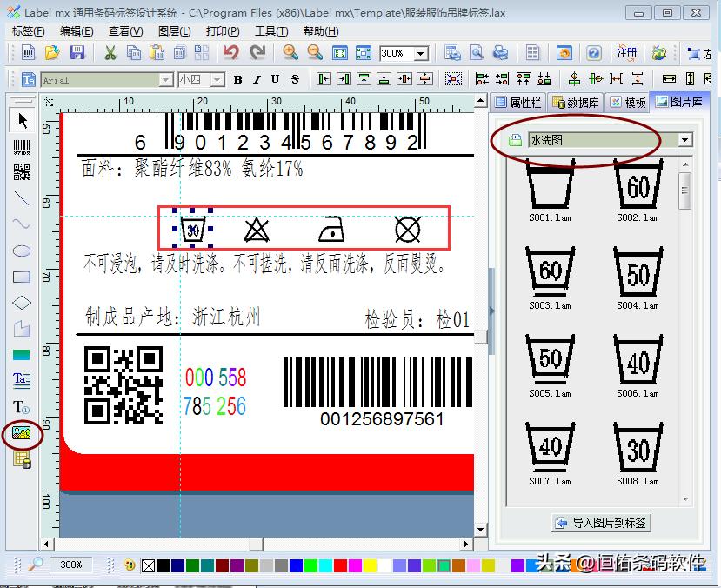The image size is (721, 588).
Task: Zoom out on the canvas
Action: (315, 53)
